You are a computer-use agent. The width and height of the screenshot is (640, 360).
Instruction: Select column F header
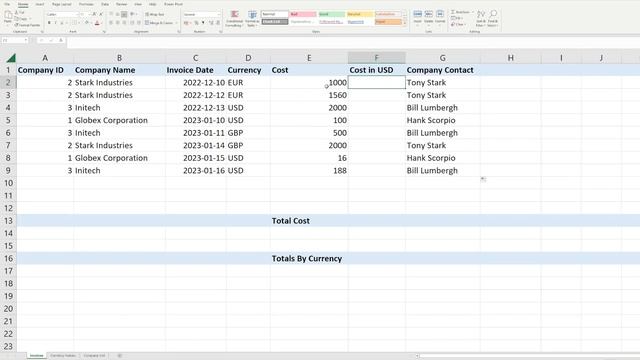(x=376, y=58)
